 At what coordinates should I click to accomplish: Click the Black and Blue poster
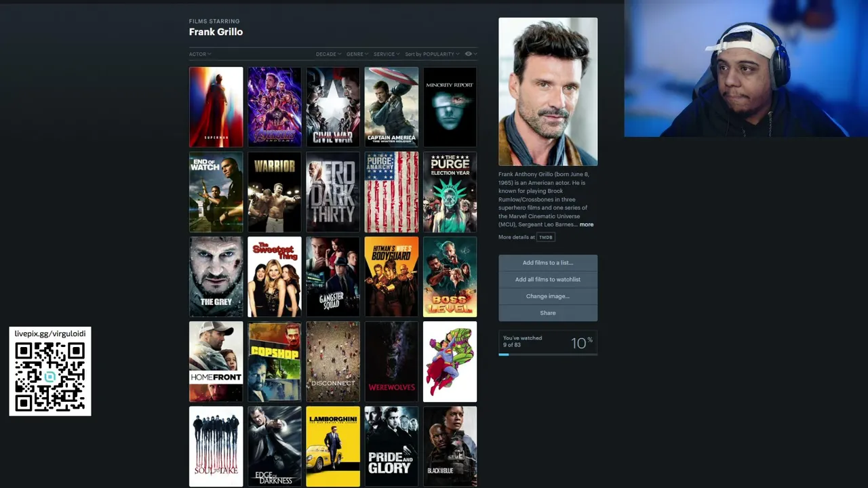click(x=450, y=447)
